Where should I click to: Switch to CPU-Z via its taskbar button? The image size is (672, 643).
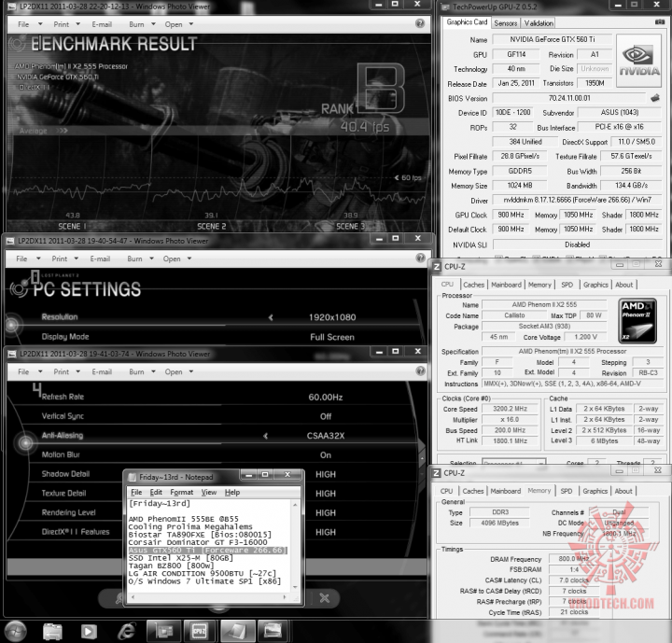tap(200, 631)
